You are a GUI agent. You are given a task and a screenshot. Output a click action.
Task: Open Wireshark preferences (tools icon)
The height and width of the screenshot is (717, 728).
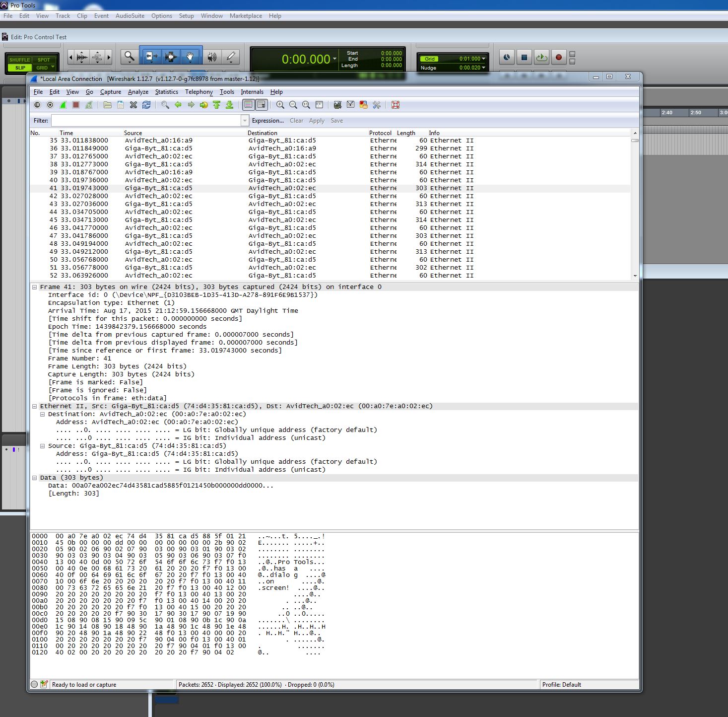376,105
